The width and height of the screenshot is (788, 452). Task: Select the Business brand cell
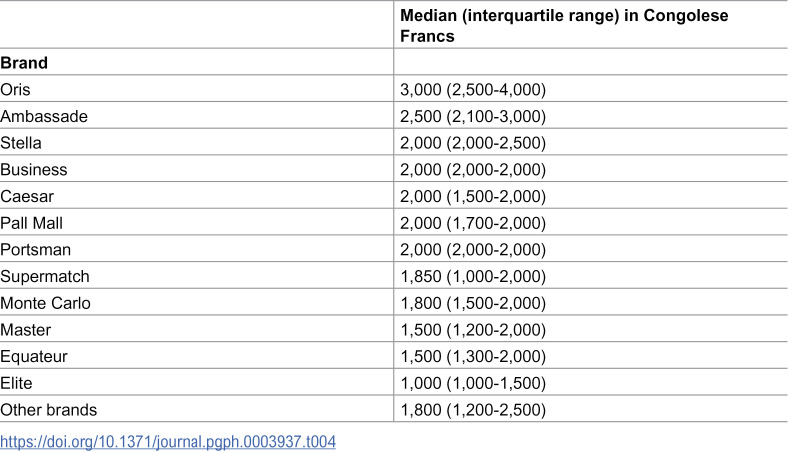[34, 169]
